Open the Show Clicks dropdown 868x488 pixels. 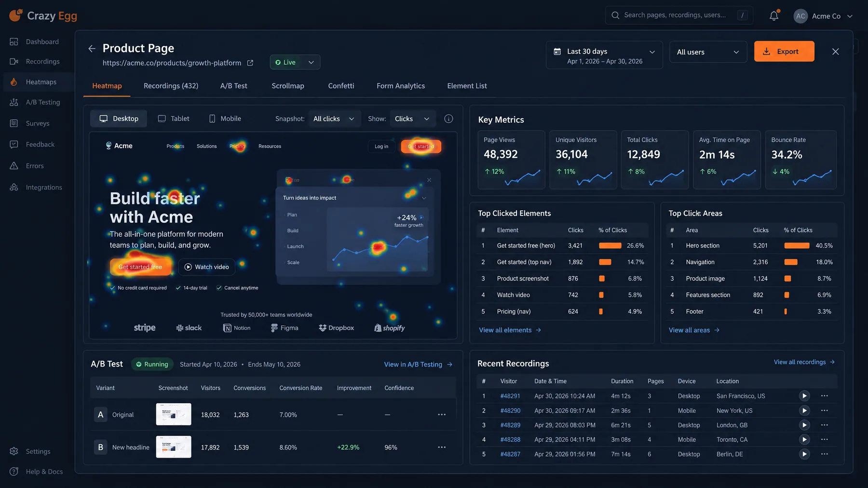point(412,119)
